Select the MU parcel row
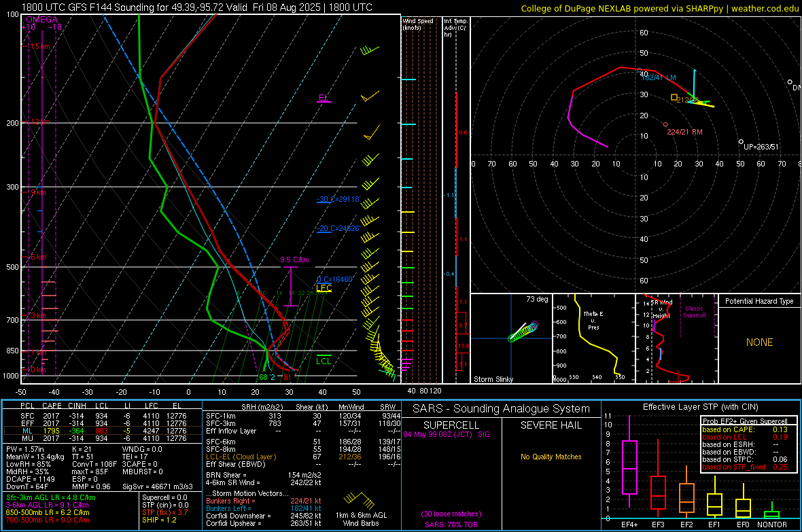Screen dimensions: 802x532 pyautogui.click(x=103, y=438)
